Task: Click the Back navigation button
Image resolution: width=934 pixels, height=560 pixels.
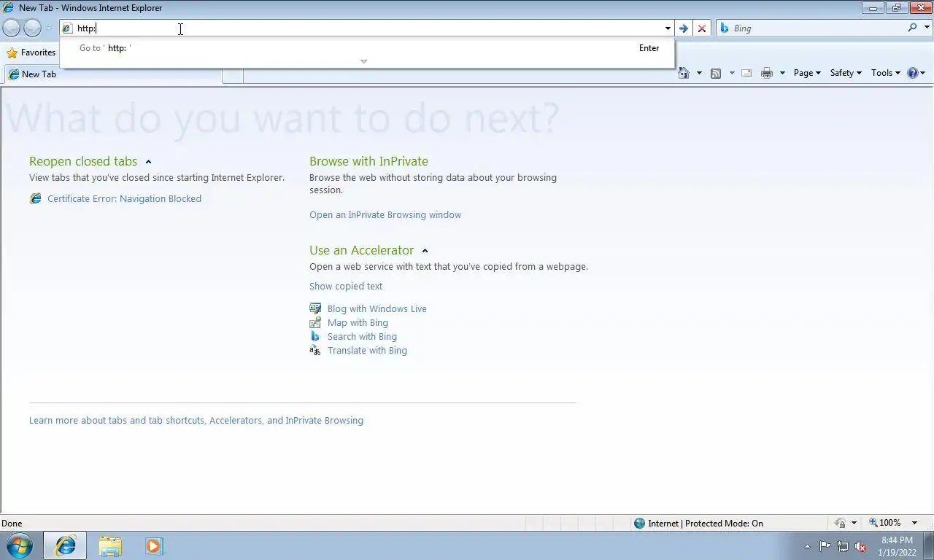Action: point(12,28)
